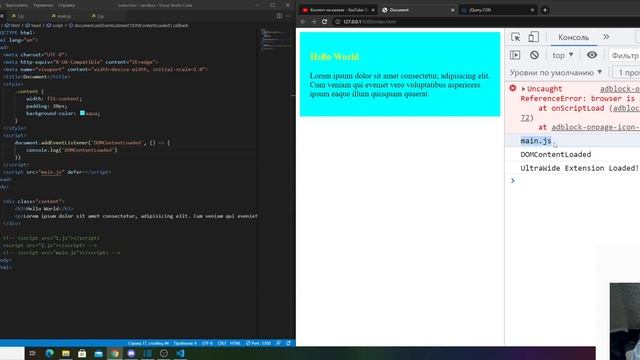
Task: Close the YouTube browser tab
Action: coord(373,10)
